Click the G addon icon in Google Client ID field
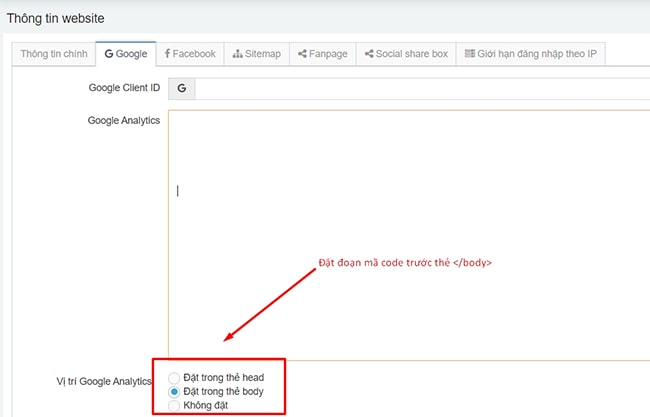This screenshot has width=650, height=417. (181, 89)
